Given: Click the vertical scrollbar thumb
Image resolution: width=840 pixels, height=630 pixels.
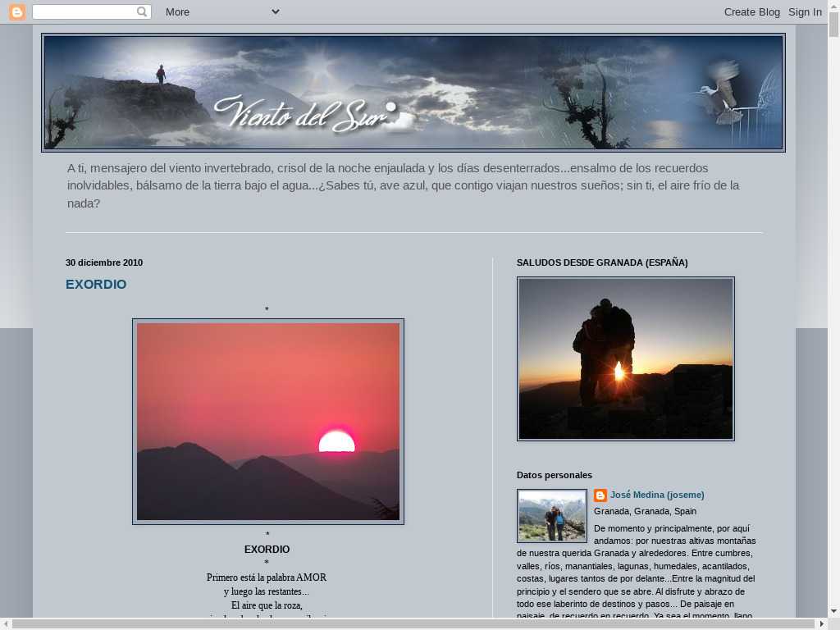Looking at the screenshot, I should [833, 23].
